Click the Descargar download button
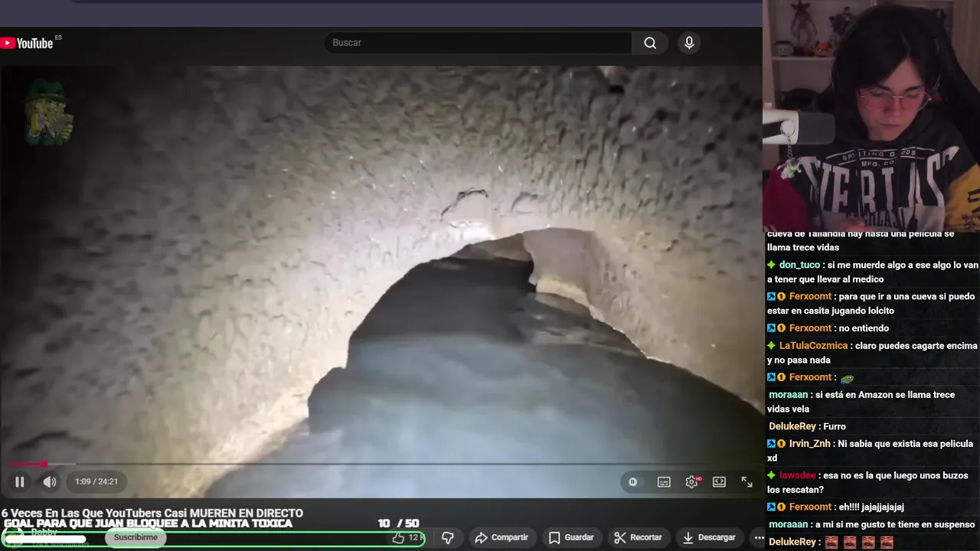980x551 pixels. (709, 538)
